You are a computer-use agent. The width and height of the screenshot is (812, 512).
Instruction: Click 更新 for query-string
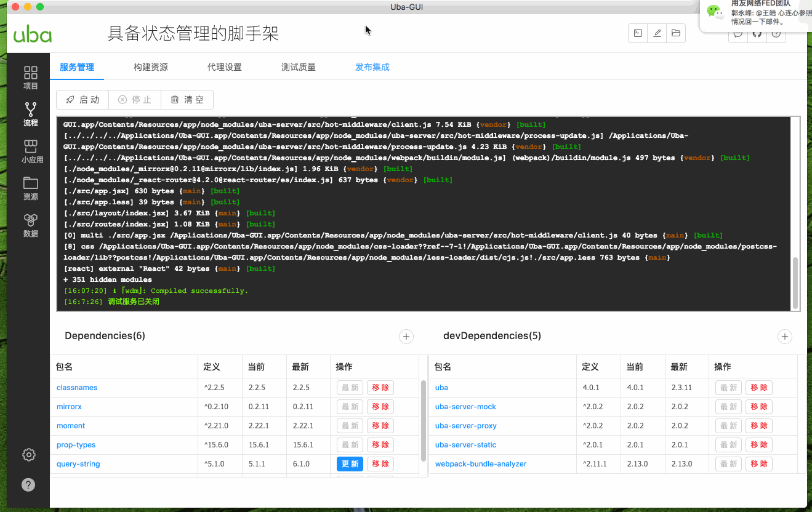[x=350, y=464]
